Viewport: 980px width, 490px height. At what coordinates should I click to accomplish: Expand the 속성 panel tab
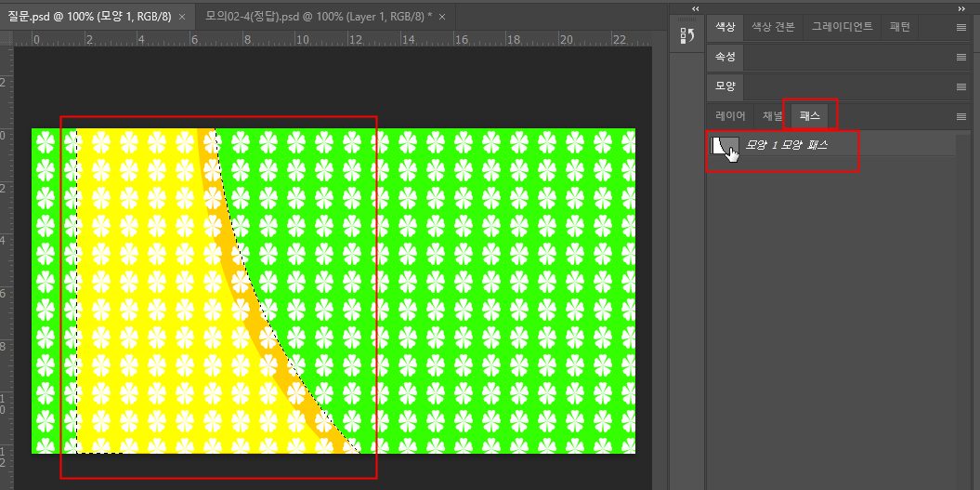pyautogui.click(x=725, y=57)
